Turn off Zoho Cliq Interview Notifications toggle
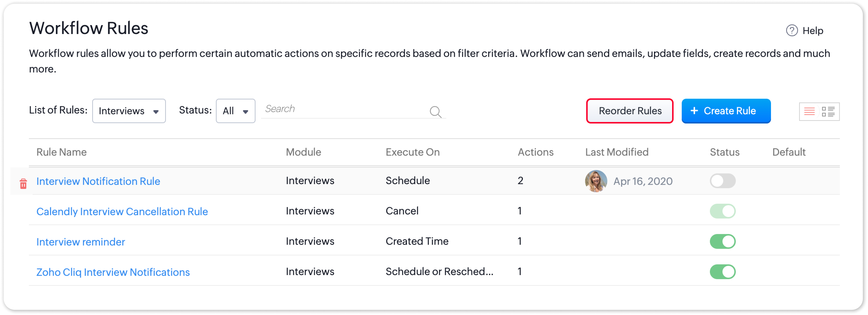The height and width of the screenshot is (315, 868). [722, 272]
